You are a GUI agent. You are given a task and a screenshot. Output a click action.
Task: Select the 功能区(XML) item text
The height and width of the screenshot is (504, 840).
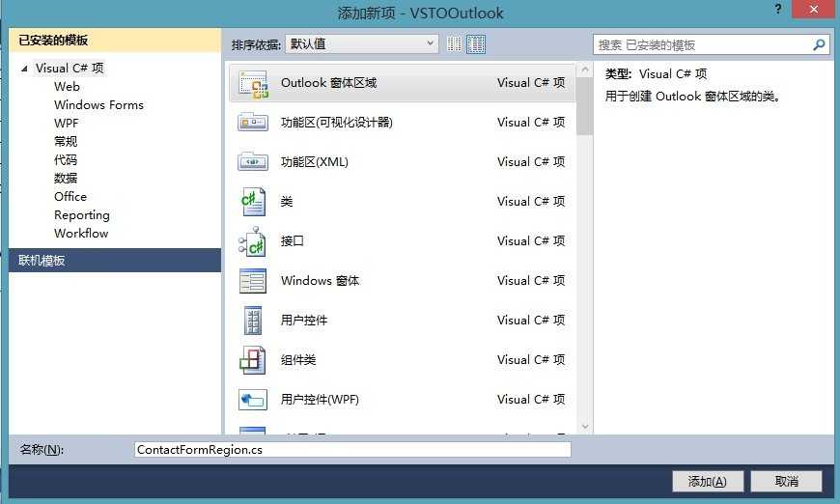tap(314, 162)
